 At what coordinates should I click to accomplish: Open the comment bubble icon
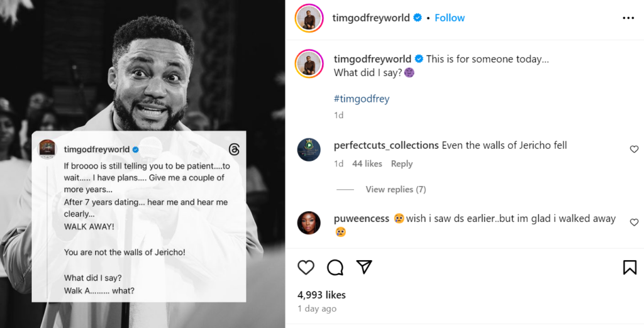pyautogui.click(x=335, y=268)
